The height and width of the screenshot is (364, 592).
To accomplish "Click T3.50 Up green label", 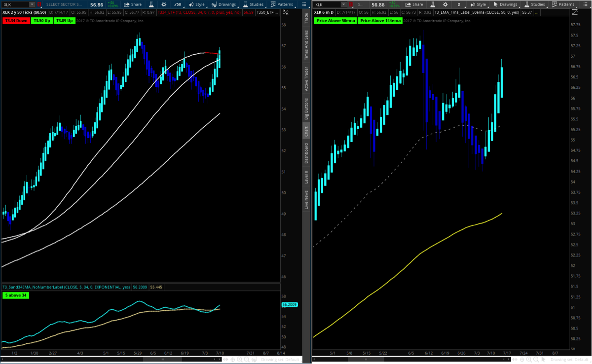I will (x=41, y=21).
